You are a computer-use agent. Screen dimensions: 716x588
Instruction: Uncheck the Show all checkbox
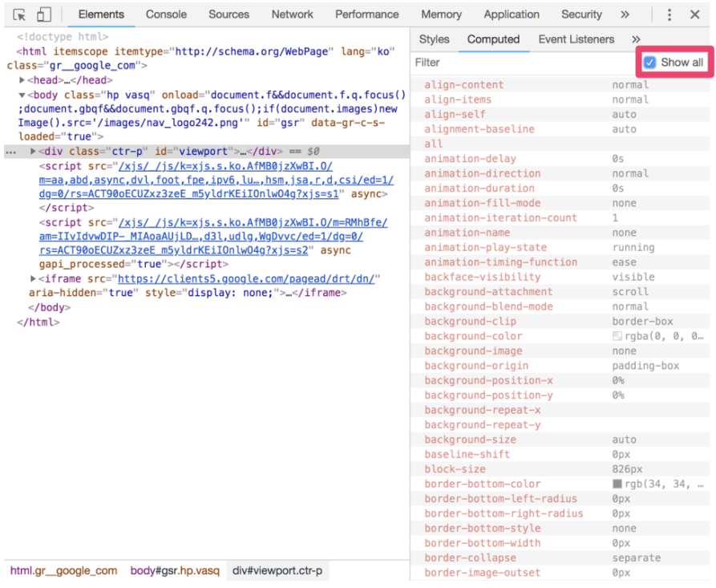pos(649,62)
